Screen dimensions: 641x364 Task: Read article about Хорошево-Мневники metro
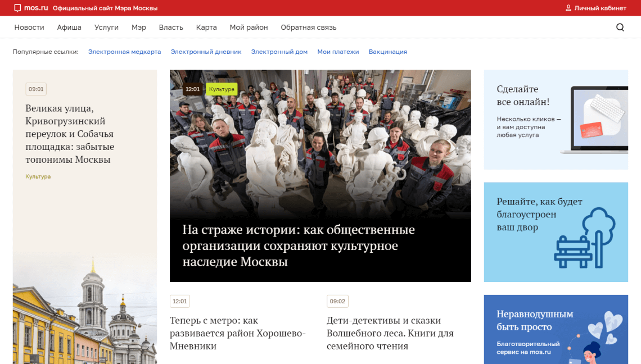point(237,333)
